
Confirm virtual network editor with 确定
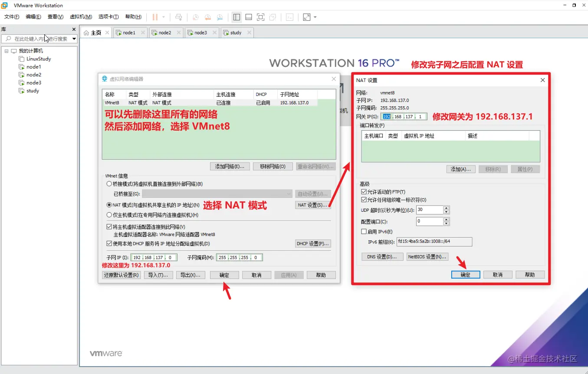click(224, 275)
